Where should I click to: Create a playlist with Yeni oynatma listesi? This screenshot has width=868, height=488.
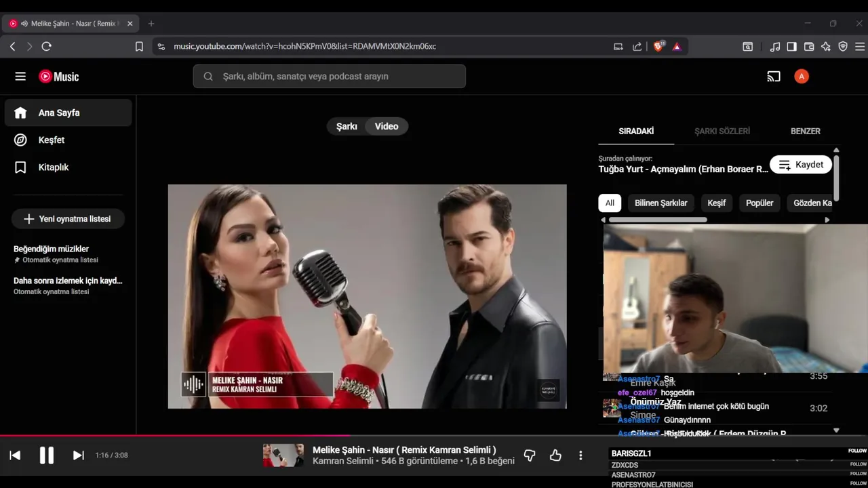point(68,219)
